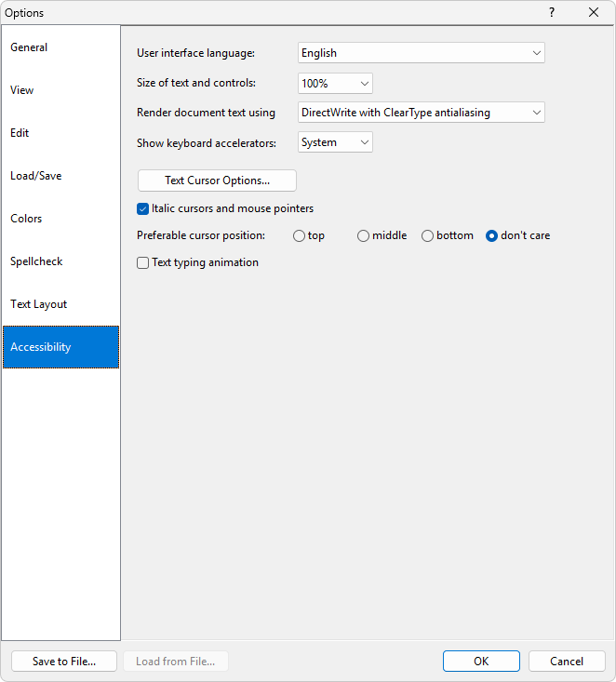Go to Load/Save options page

coord(60,176)
